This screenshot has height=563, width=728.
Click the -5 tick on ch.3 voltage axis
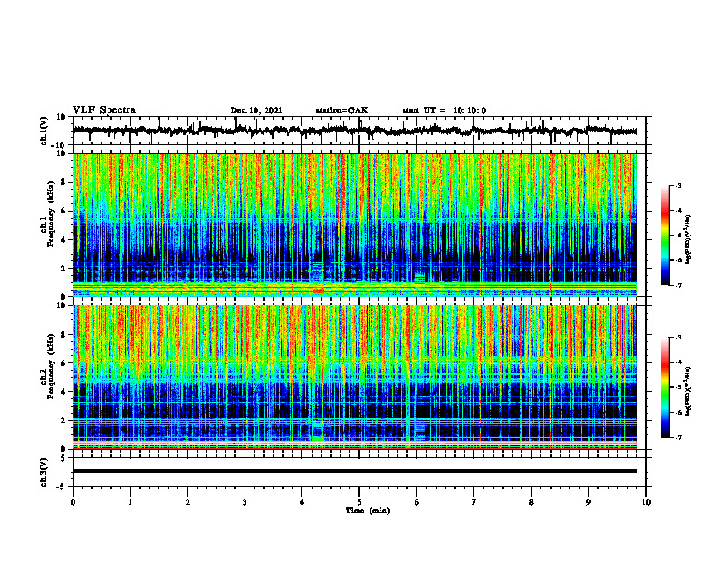point(63,487)
